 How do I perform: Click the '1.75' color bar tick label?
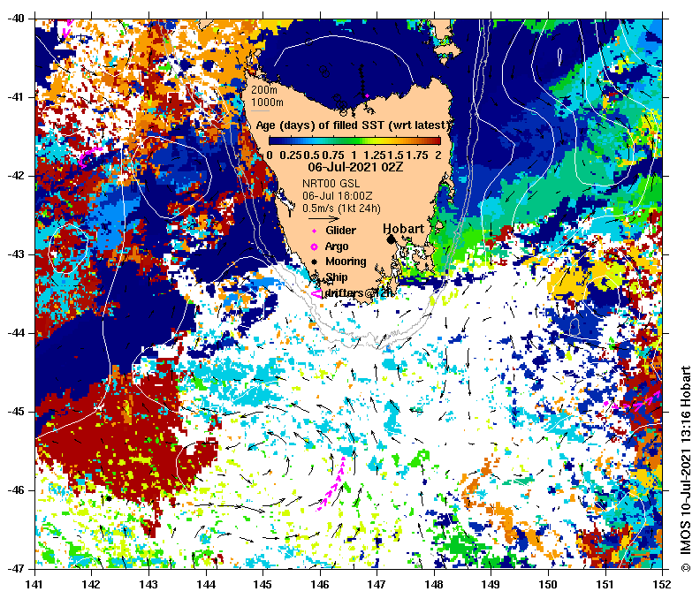pos(417,155)
